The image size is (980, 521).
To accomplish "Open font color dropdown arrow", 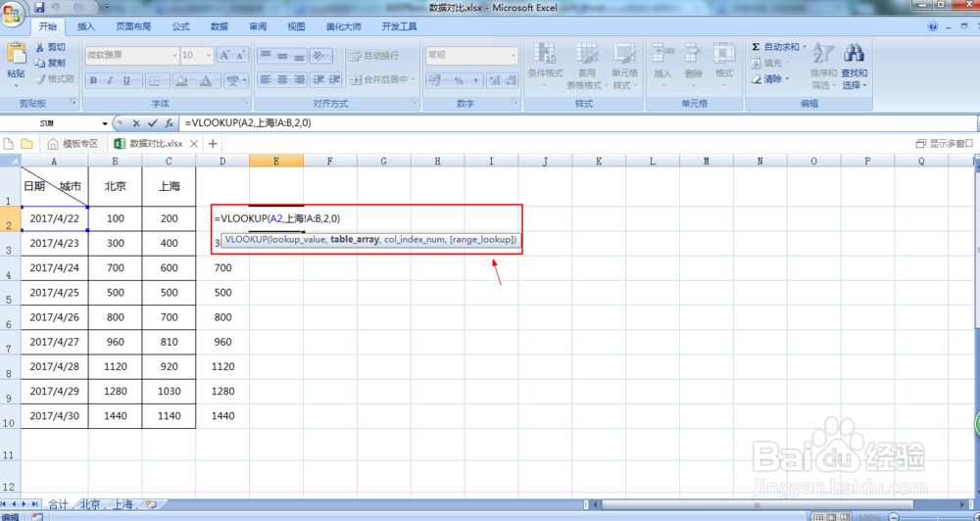I will 217,80.
